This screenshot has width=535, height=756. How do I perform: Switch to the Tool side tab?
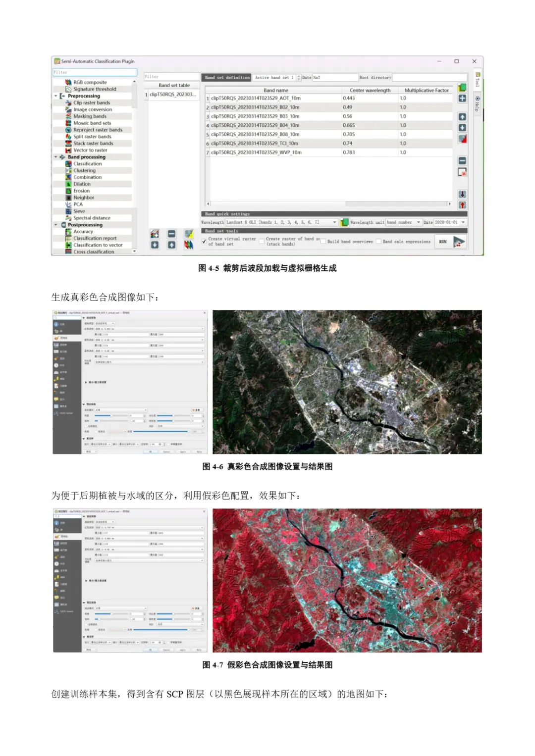[x=478, y=80]
